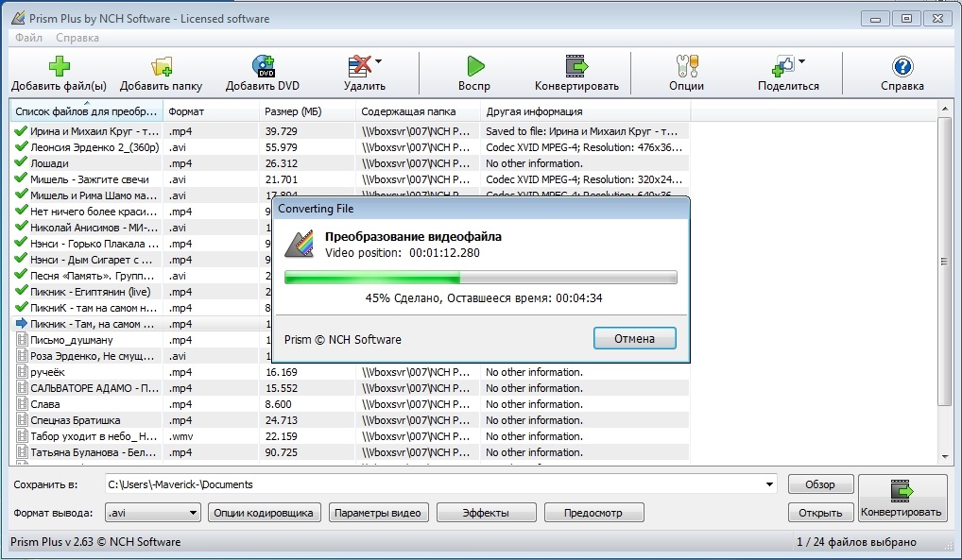962x560 pixels.
Task: Sort by Список файлов column header
Action: coord(87,111)
